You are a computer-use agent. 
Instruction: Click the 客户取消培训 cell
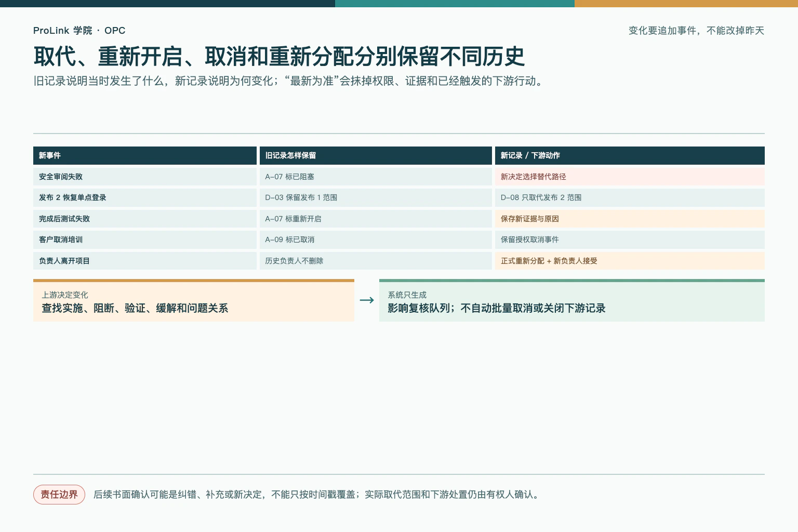click(145, 240)
